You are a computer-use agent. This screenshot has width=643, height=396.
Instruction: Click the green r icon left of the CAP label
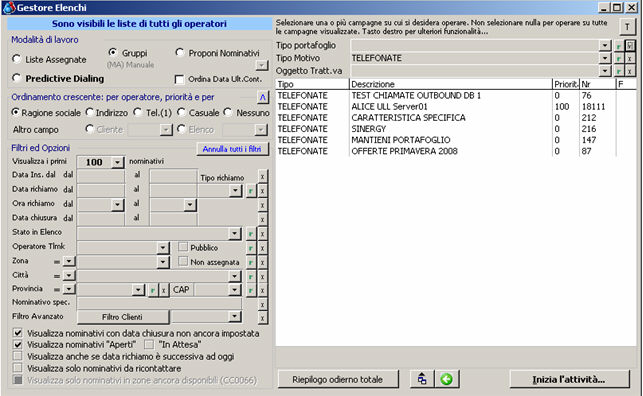153,290
